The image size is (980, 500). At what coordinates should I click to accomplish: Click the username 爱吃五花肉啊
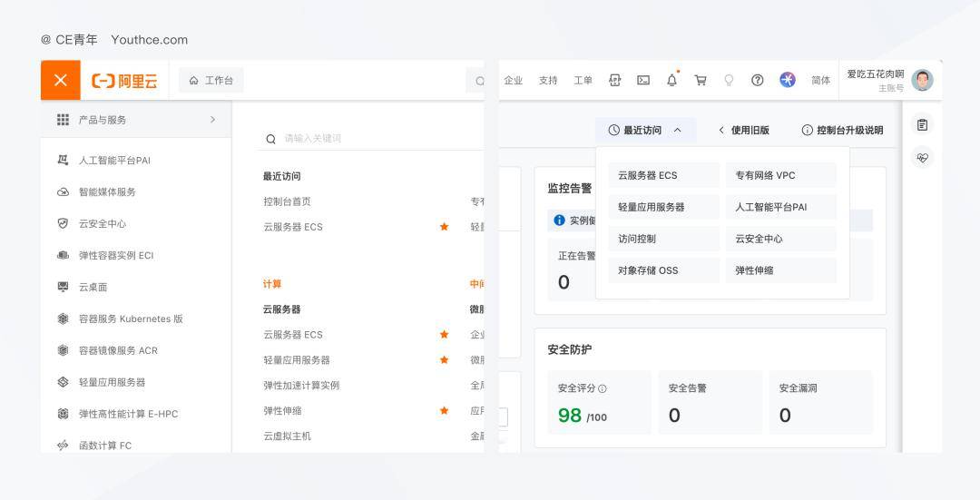tap(876, 74)
